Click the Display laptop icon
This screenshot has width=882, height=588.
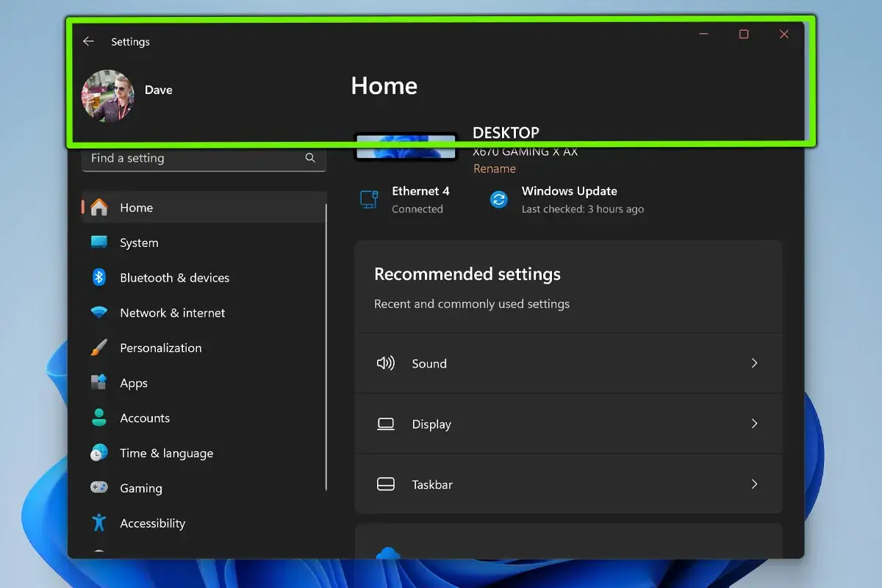tap(386, 424)
